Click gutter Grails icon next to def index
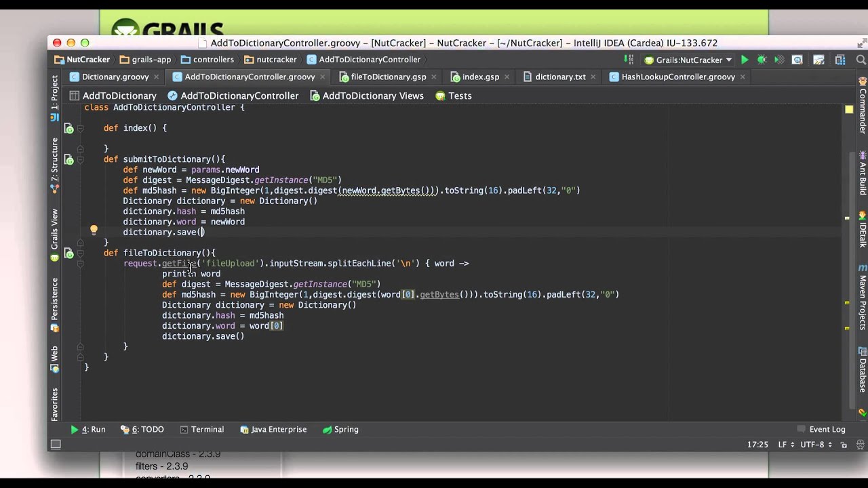This screenshot has height=488, width=868. click(69, 128)
